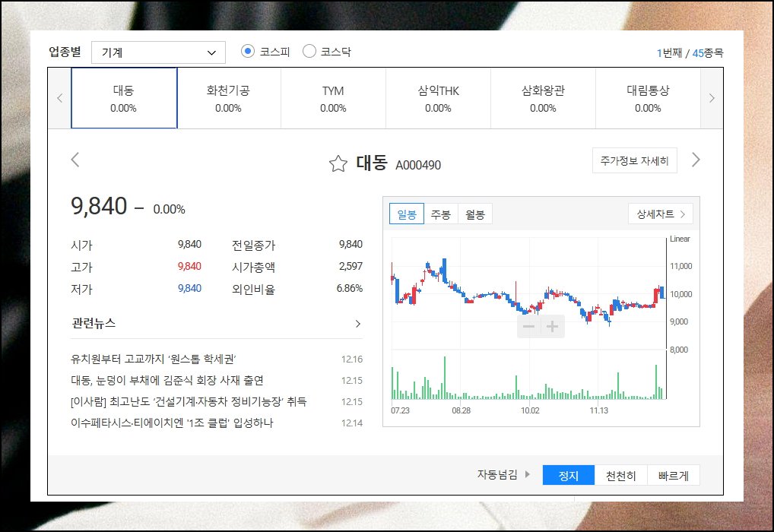The height and width of the screenshot is (532, 774).
Task: Click the 자동넘김 play triangle icon
Action: (x=527, y=474)
